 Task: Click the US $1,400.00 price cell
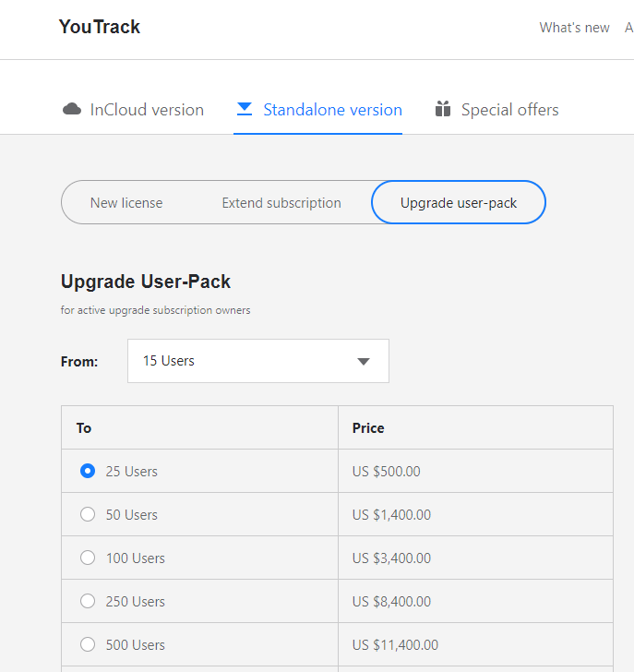click(391, 515)
